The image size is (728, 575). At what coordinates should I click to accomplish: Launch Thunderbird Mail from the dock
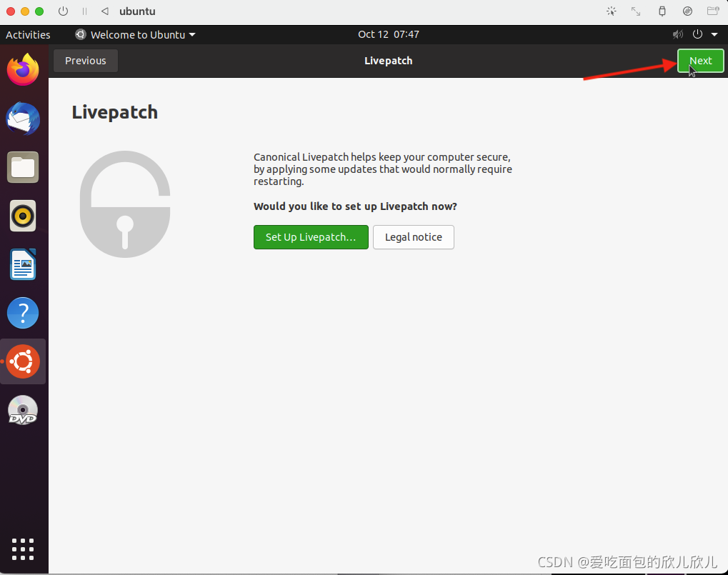point(23,119)
